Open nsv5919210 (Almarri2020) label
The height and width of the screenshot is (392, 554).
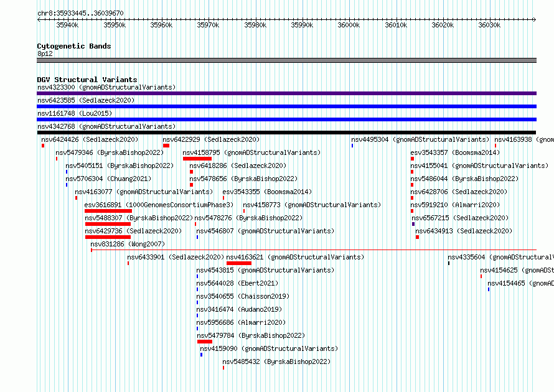pos(455,205)
